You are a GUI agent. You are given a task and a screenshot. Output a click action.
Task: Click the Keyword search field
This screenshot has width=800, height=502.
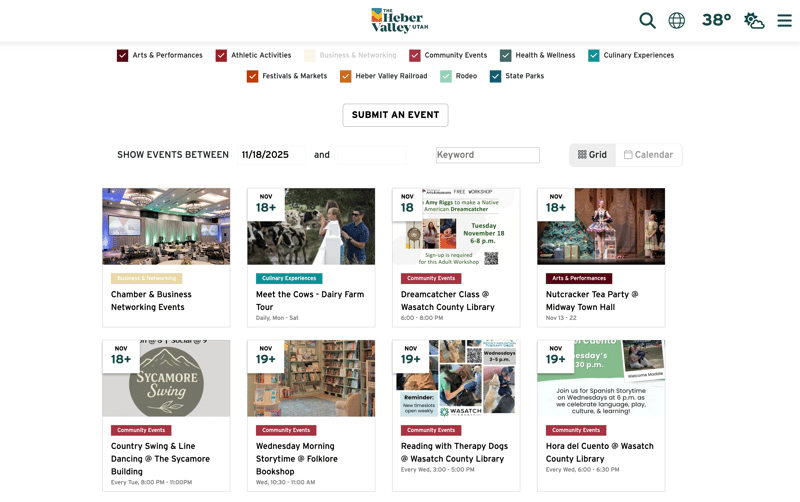[x=487, y=155]
